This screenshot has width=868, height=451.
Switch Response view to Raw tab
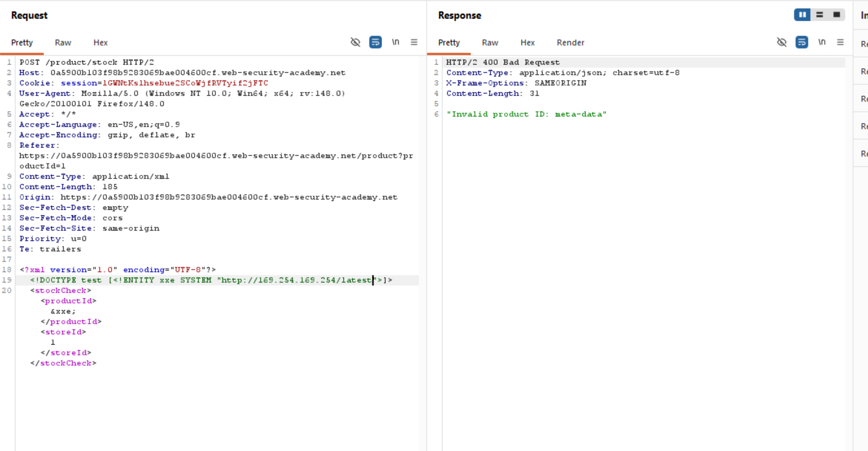[x=490, y=42]
